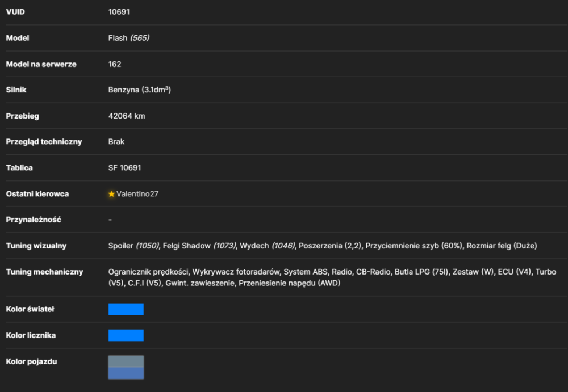Image resolution: width=568 pixels, height=392 pixels.
Task: Click the Kolor licznika label
Action: [x=31, y=335]
